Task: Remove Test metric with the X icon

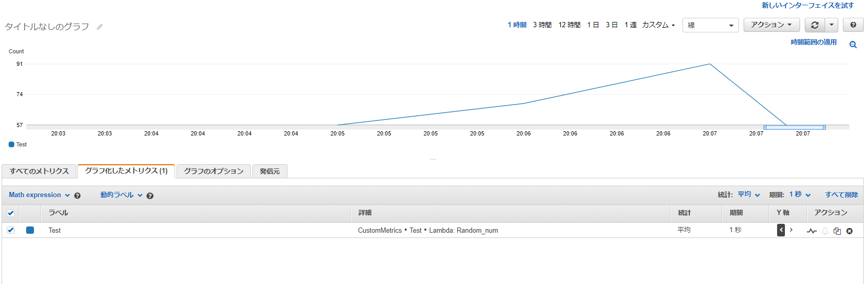Action: pos(850,231)
